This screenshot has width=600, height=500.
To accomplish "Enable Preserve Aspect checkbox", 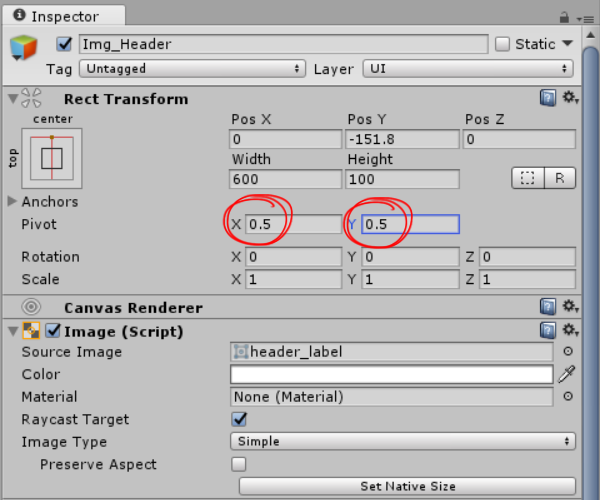I will [x=238, y=464].
